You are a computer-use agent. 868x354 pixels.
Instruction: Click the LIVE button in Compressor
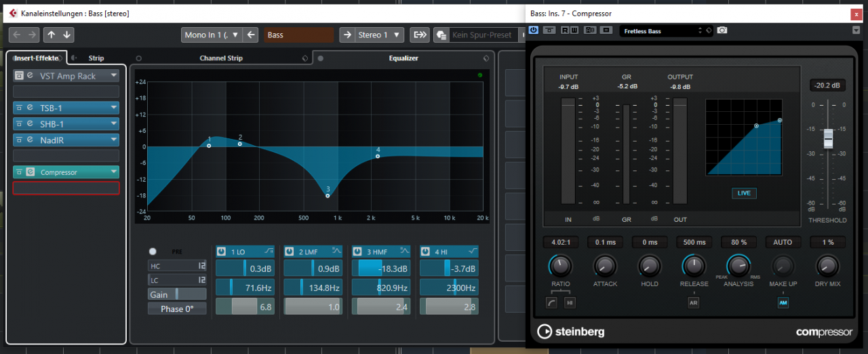tap(744, 193)
